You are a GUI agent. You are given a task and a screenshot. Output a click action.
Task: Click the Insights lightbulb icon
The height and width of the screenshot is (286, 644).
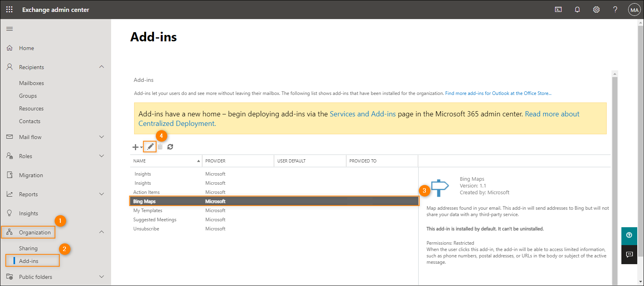(10, 213)
